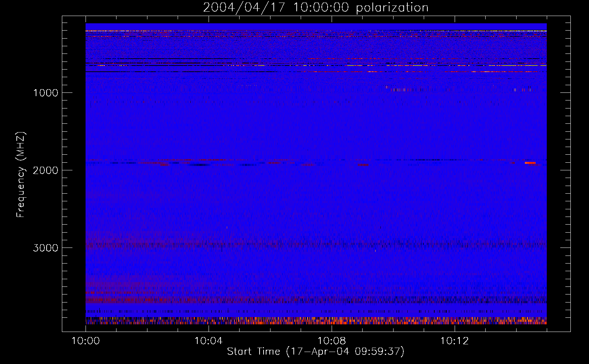Click the 10:08 time tick label

331,341
